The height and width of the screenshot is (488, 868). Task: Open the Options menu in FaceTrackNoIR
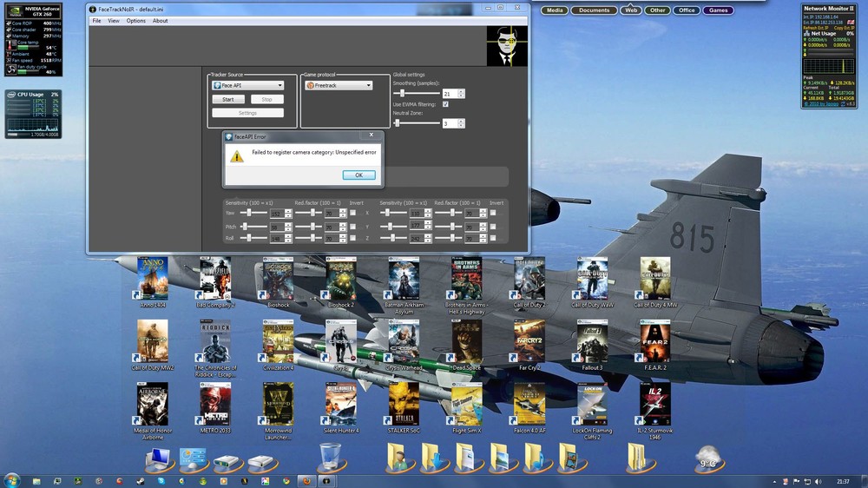pos(135,21)
